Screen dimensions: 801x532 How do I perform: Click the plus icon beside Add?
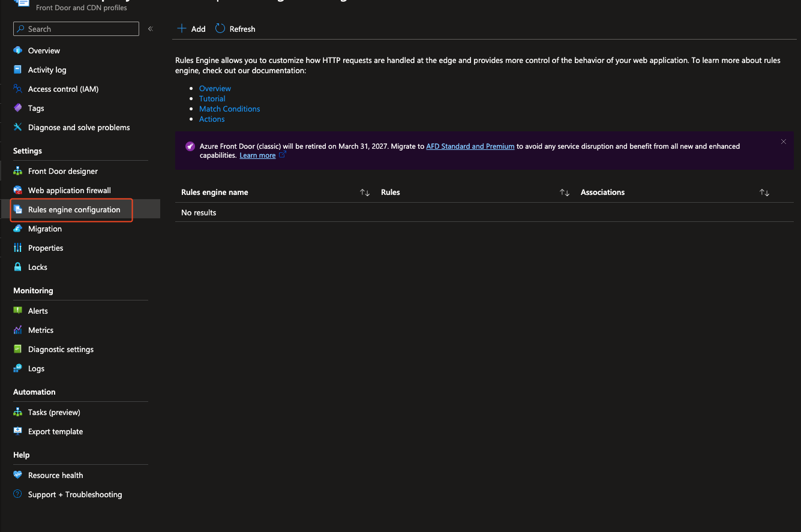point(182,28)
